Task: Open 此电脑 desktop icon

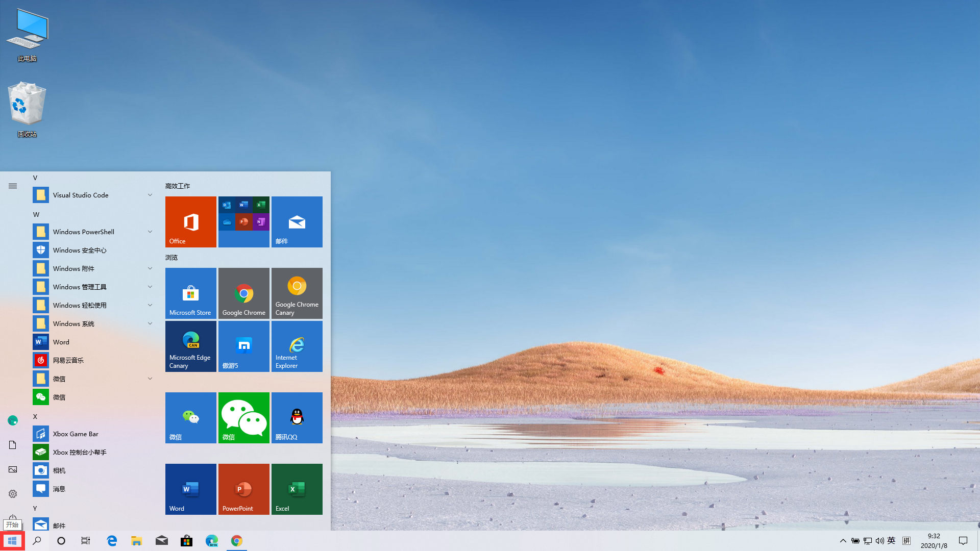Action: click(x=27, y=36)
